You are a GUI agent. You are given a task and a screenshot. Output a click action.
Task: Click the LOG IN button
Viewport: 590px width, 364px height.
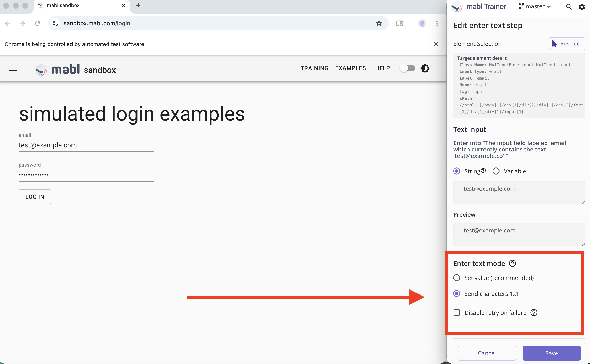[35, 197]
